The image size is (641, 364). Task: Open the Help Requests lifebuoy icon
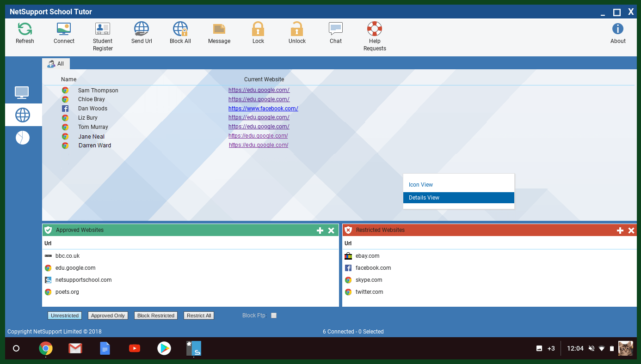(375, 29)
